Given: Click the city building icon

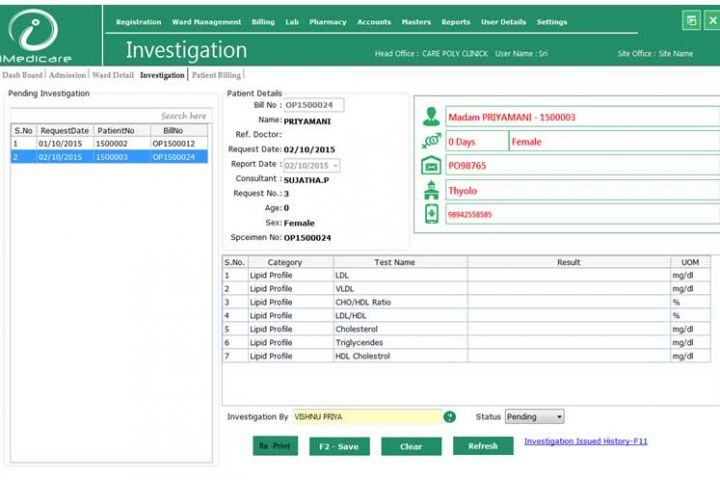Looking at the screenshot, I should point(431,190).
